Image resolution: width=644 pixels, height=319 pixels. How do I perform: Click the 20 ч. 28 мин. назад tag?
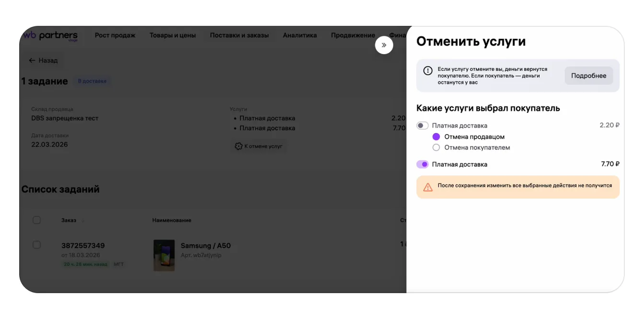coord(85,264)
